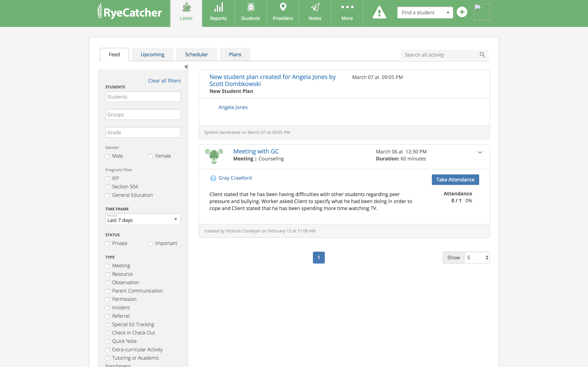588x367 pixels.
Task: Switch to the Upcoming tab
Action: 152,55
